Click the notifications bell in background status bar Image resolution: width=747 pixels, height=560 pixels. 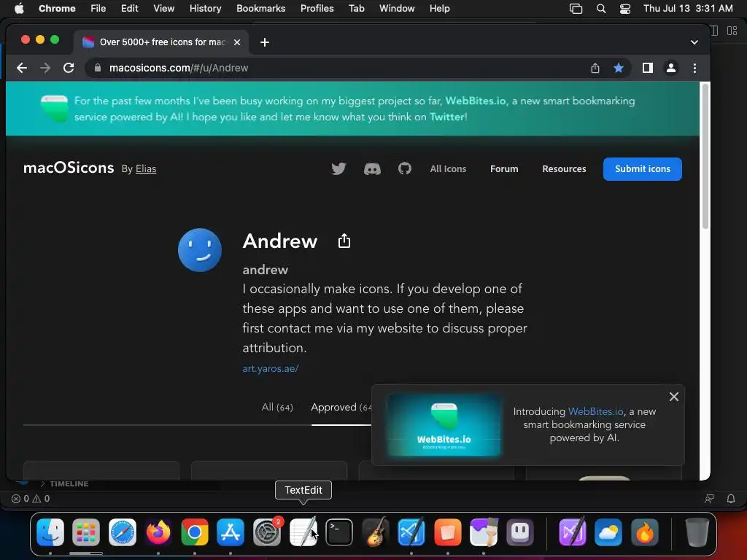click(x=731, y=499)
